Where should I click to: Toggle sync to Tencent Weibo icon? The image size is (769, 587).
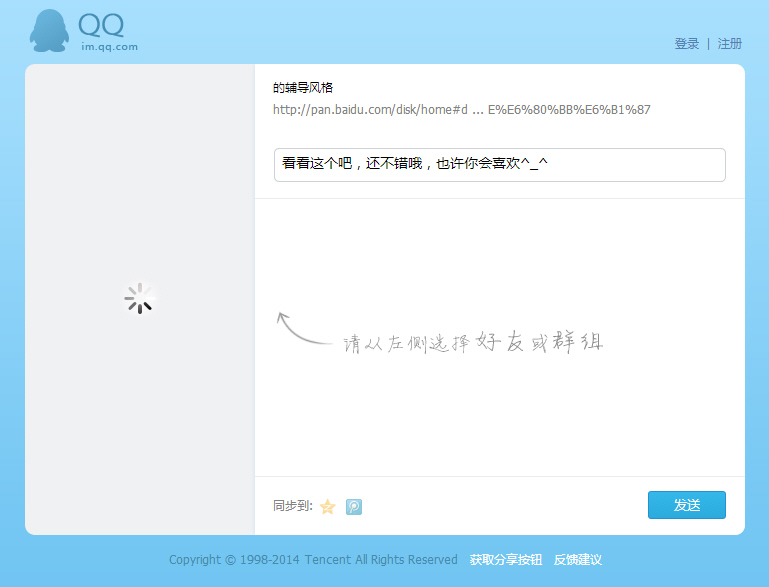click(354, 506)
